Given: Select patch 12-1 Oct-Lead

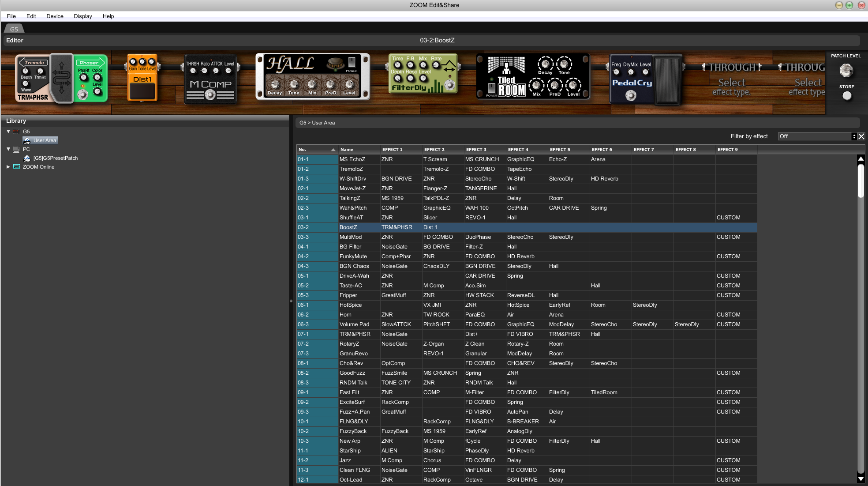Looking at the screenshot, I should pyautogui.click(x=527, y=480).
